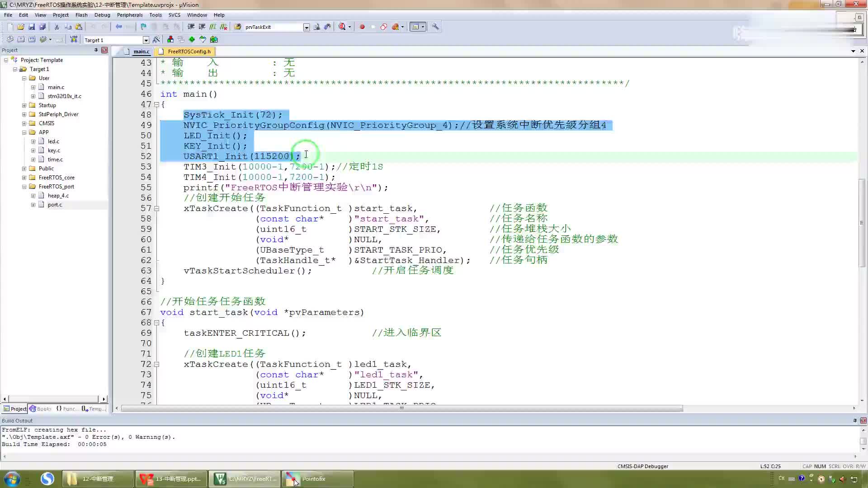Viewport: 868px width, 488px height.
Task: Uncomment the selected code lines
Action: click(x=224, y=27)
